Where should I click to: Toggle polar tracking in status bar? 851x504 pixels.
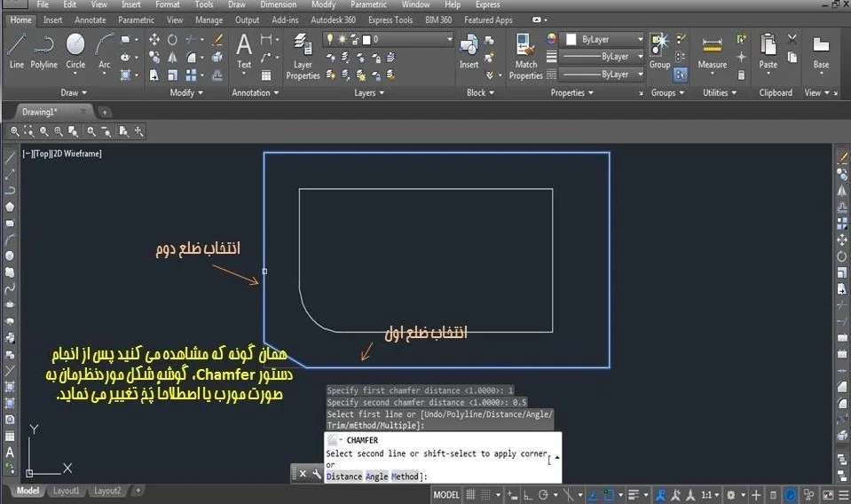[x=543, y=495]
